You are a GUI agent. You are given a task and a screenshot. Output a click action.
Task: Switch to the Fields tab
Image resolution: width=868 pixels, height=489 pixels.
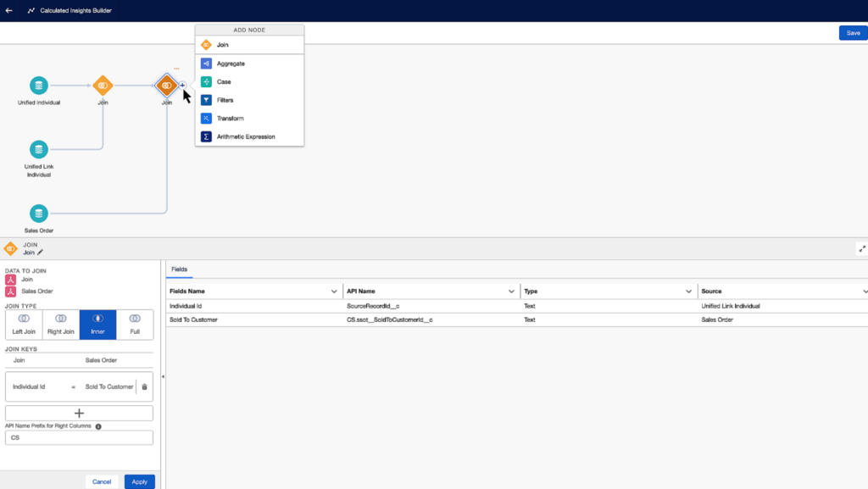[x=180, y=270]
